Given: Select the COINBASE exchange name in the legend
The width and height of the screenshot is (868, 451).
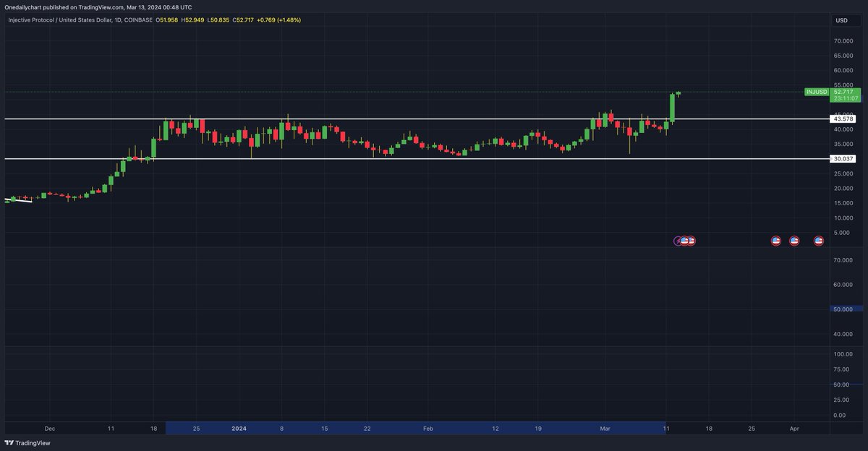Looking at the screenshot, I should pos(137,20).
